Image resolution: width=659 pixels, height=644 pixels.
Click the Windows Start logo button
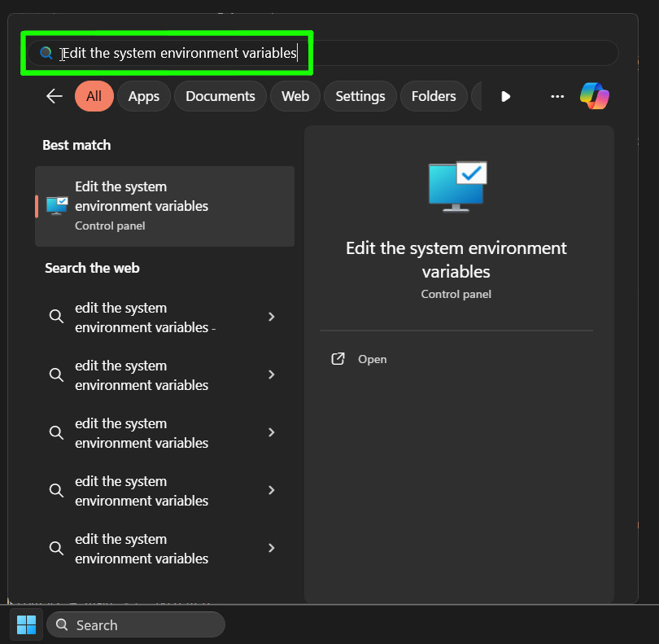(x=26, y=624)
